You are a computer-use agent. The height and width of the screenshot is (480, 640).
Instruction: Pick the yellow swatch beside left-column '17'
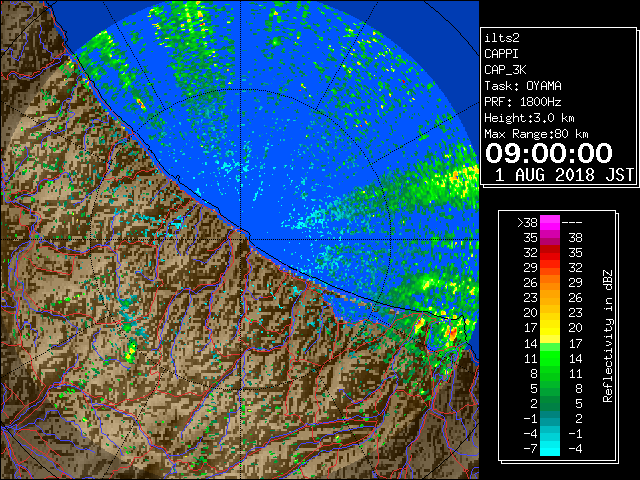point(550,328)
